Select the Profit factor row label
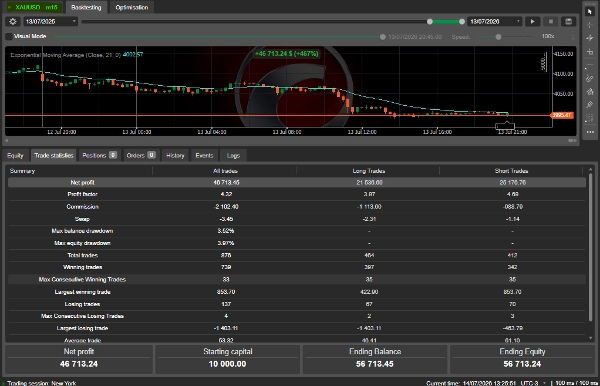600x386 pixels. 82,194
